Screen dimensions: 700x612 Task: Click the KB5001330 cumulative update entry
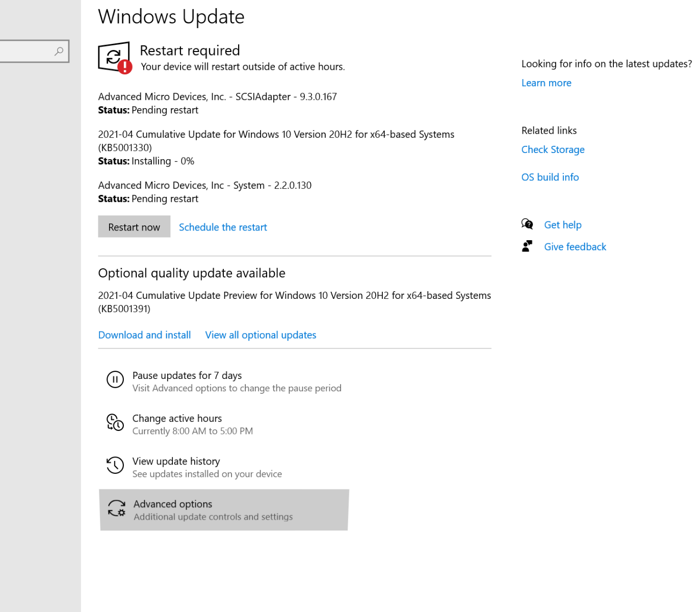(x=276, y=147)
